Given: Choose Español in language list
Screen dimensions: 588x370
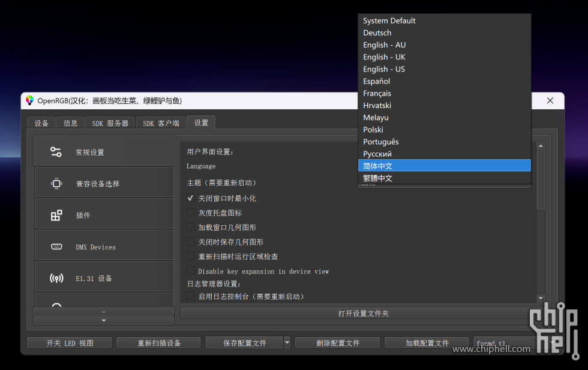Looking at the screenshot, I should tap(445, 81).
